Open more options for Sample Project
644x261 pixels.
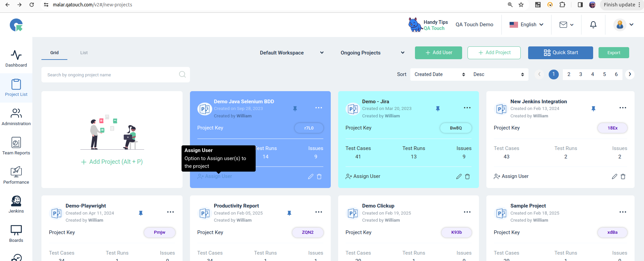tap(623, 212)
